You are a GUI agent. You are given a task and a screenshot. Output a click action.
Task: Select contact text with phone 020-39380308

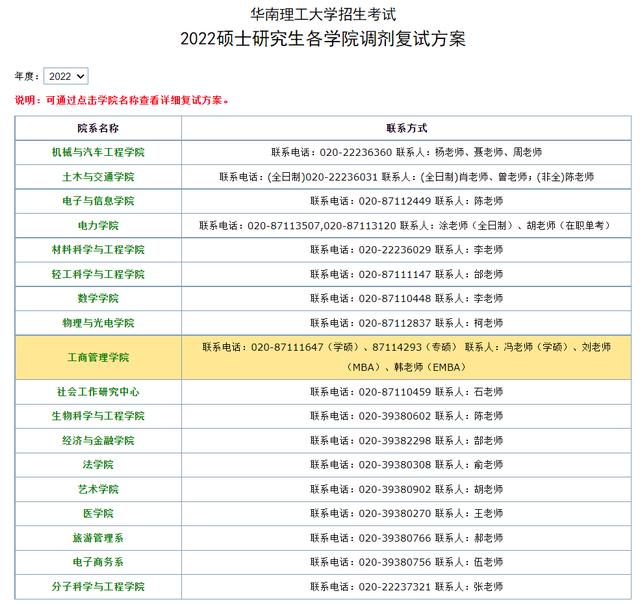[x=407, y=464]
